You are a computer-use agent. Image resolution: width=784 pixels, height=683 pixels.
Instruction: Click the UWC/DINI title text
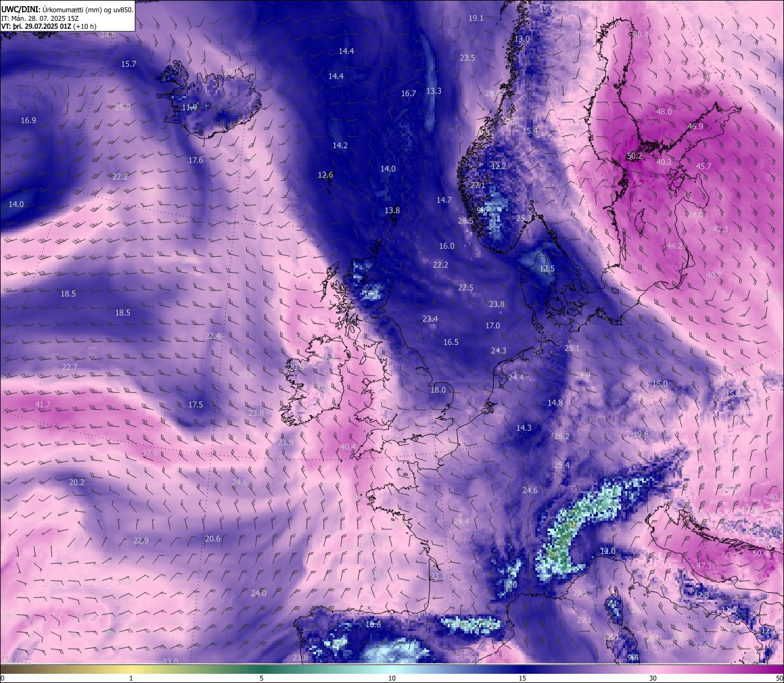67,9
